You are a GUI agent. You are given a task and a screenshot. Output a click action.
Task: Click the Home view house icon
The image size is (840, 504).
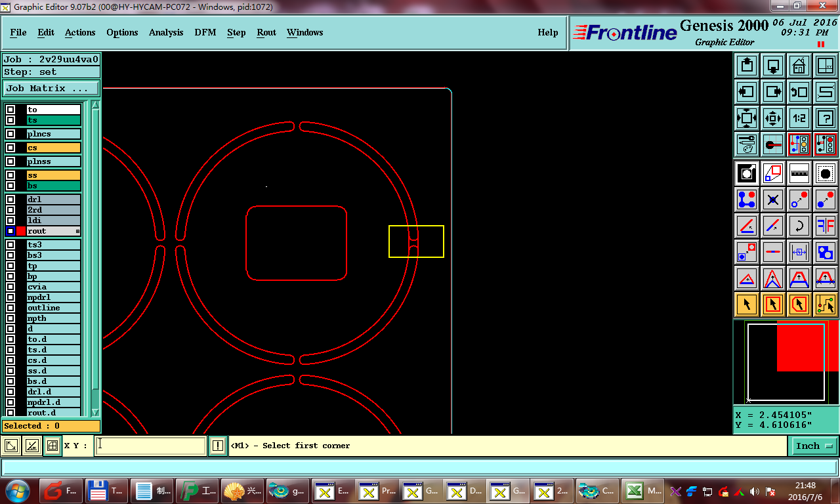pos(799,66)
